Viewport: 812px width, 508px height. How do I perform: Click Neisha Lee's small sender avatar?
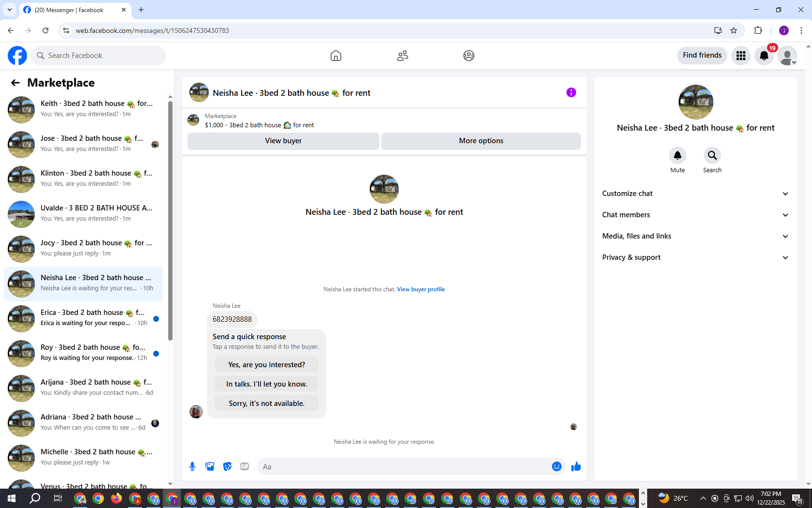pos(196,412)
